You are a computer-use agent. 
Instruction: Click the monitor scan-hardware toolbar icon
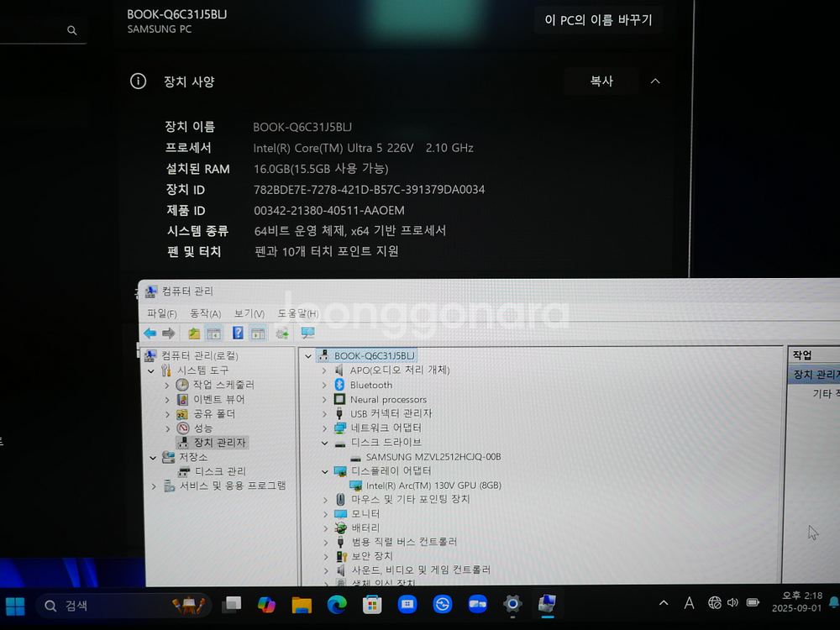click(307, 333)
